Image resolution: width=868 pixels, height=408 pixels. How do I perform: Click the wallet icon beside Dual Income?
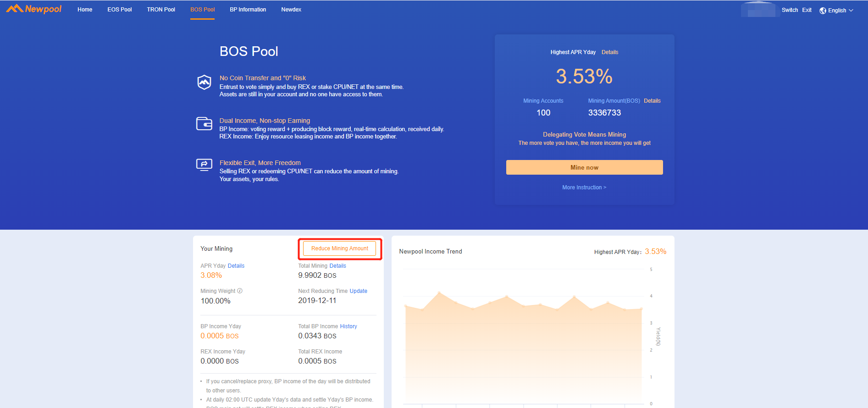point(204,124)
